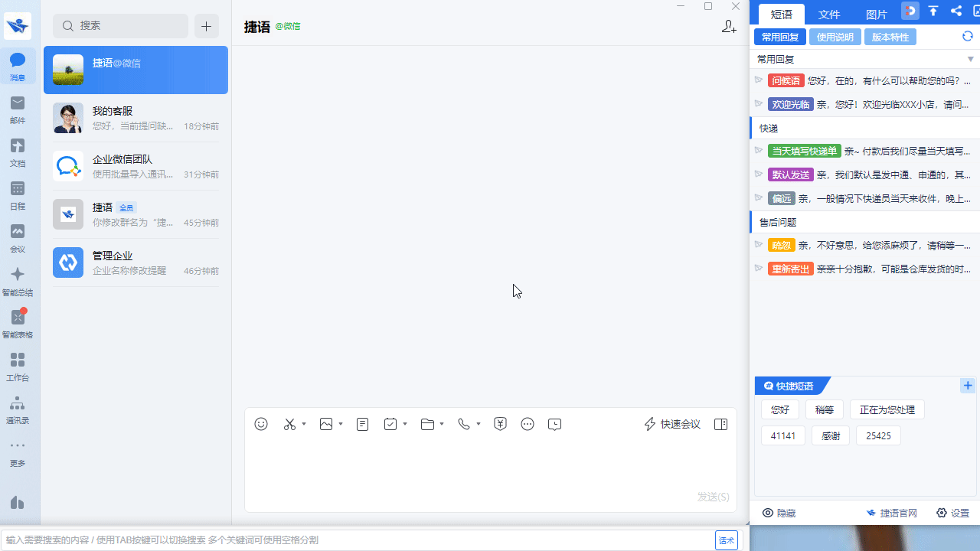Click the blue plus to add quick phrase
The width and height of the screenshot is (980, 551).
tap(968, 386)
